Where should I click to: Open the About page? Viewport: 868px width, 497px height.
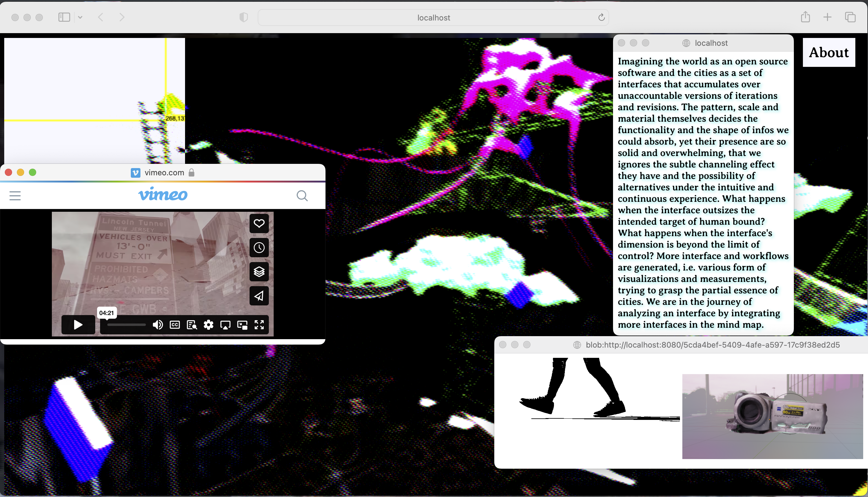pyautogui.click(x=829, y=52)
